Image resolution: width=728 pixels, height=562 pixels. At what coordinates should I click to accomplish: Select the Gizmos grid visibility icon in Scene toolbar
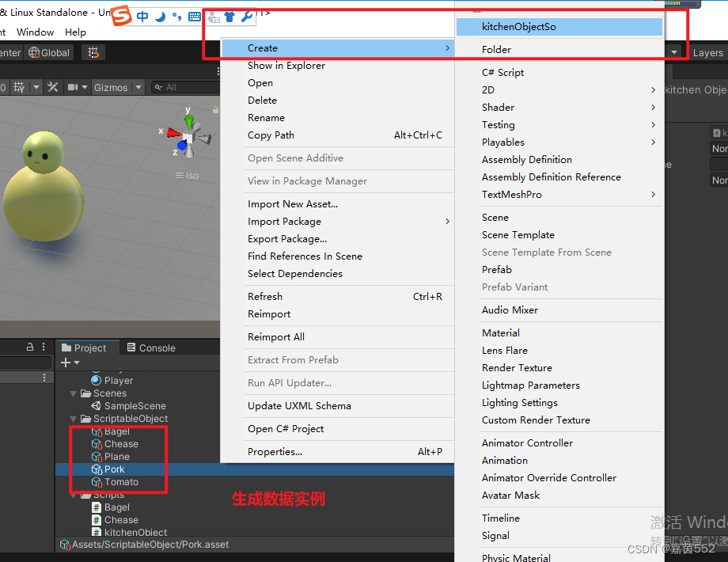pyautogui.click(x=17, y=86)
